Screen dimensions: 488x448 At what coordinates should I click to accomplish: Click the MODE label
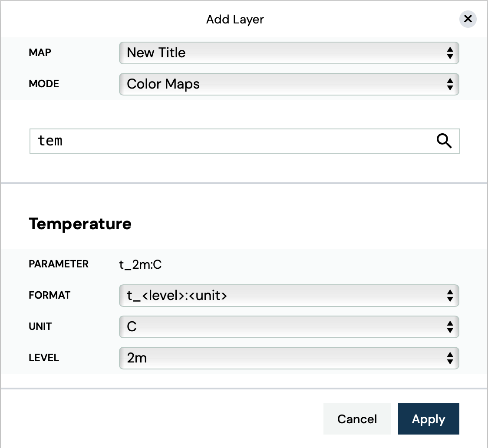point(44,84)
